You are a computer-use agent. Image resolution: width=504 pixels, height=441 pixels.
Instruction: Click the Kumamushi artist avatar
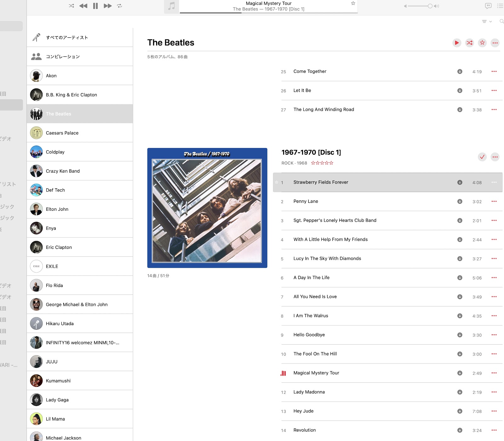(x=36, y=381)
